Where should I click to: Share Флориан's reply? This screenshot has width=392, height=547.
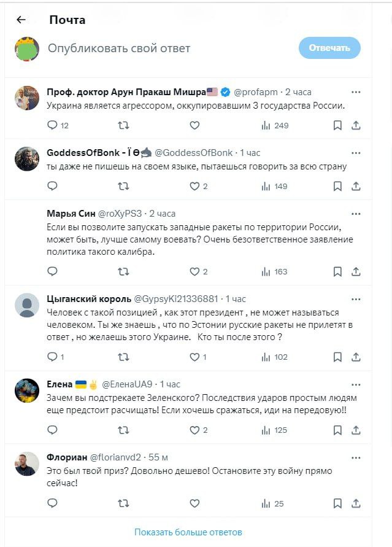coord(356,503)
